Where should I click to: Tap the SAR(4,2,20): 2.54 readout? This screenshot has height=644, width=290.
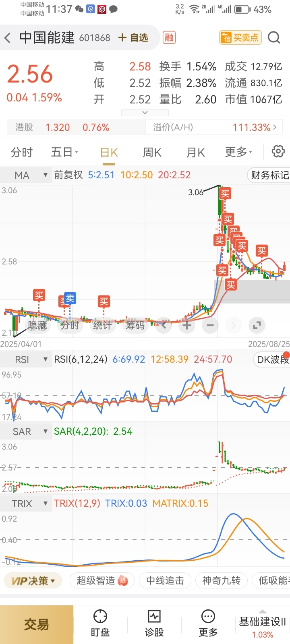tap(93, 431)
